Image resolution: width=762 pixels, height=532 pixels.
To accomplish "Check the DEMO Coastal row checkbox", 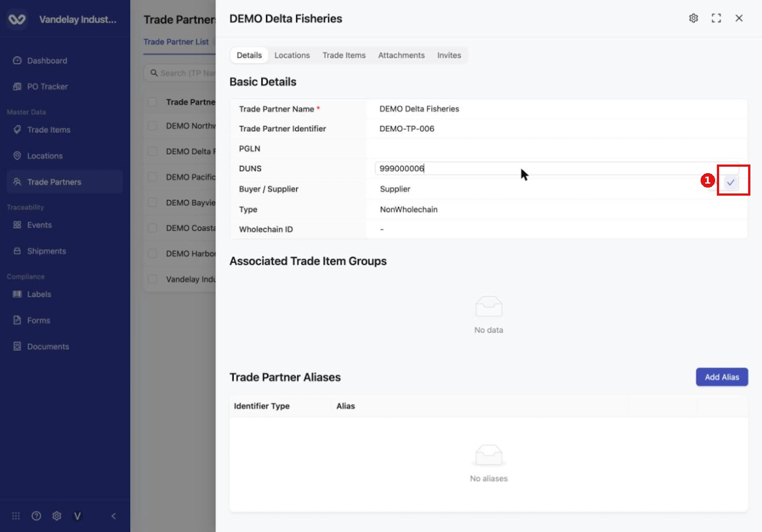I will [152, 228].
